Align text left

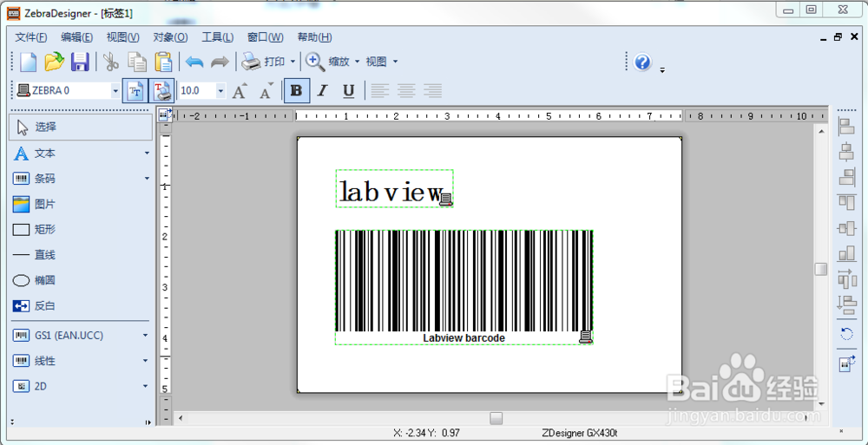[x=380, y=91]
